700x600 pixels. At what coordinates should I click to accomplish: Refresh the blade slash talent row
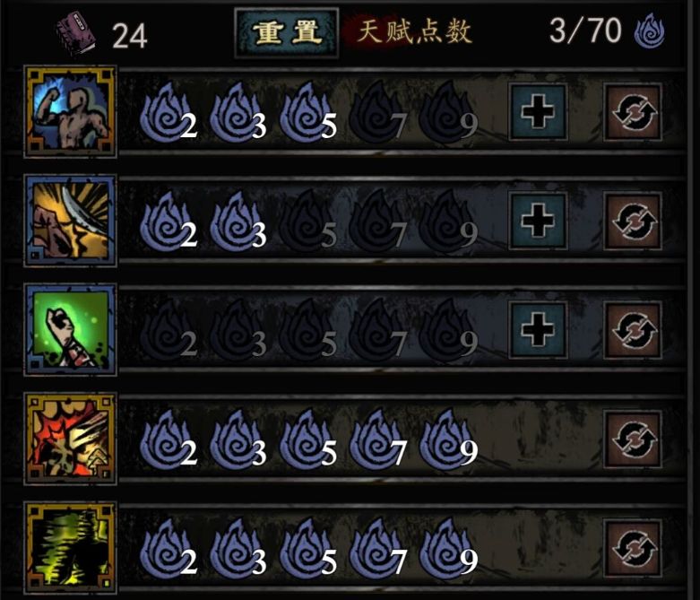pos(633,222)
